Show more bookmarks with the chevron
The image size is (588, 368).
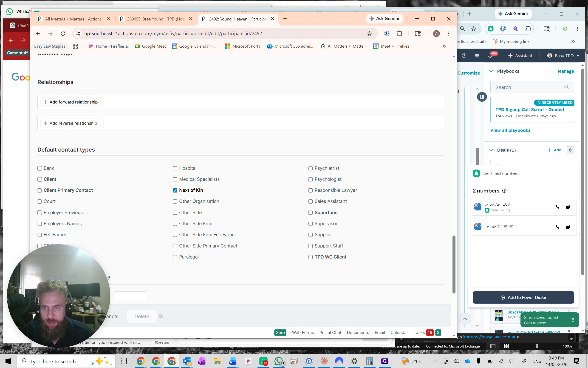(x=444, y=46)
